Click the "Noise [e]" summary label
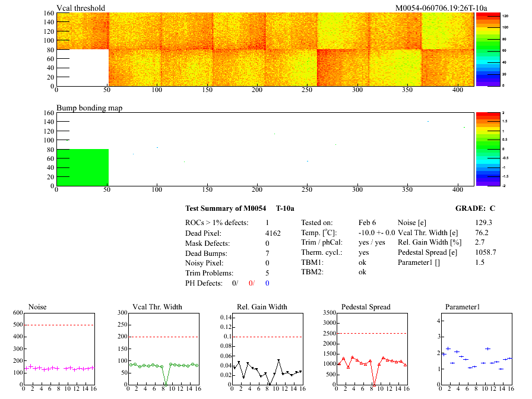This screenshot has width=532, height=399. pos(412,223)
